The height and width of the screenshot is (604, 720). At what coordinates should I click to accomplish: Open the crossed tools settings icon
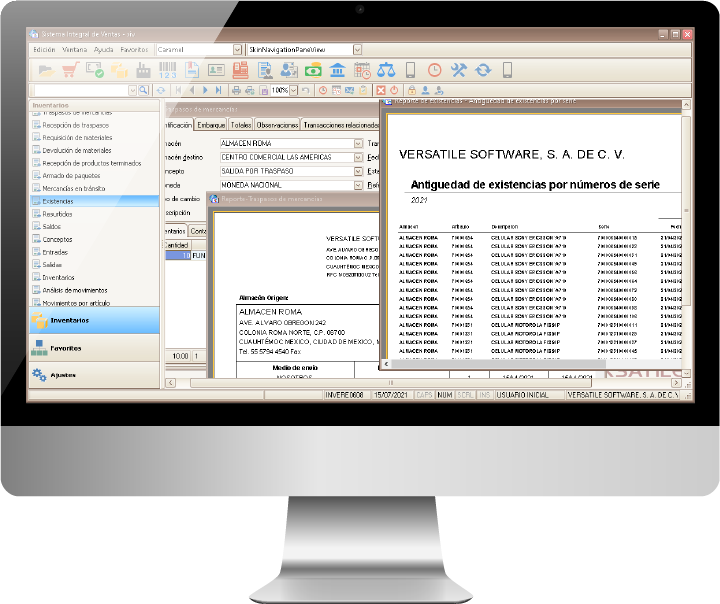click(458, 70)
